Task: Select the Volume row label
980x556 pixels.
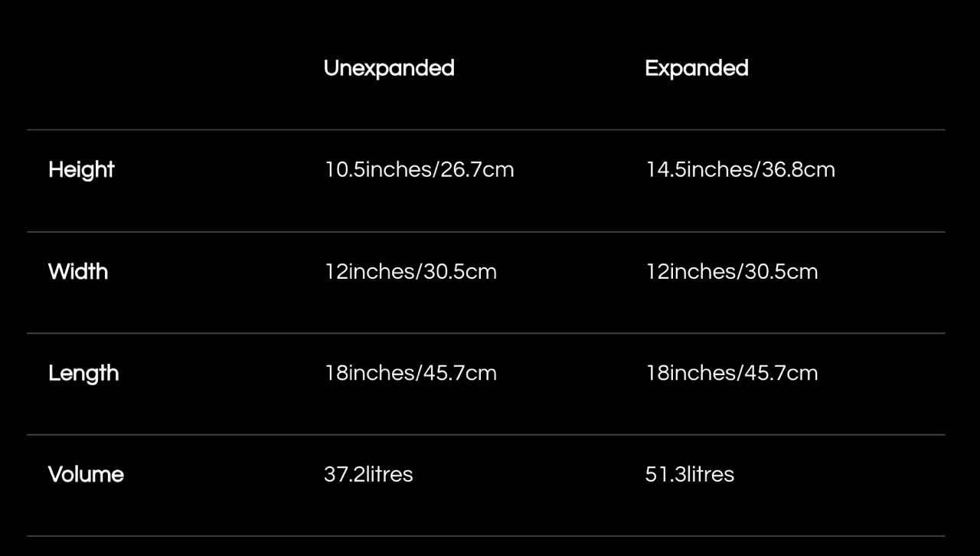Action: [86, 474]
